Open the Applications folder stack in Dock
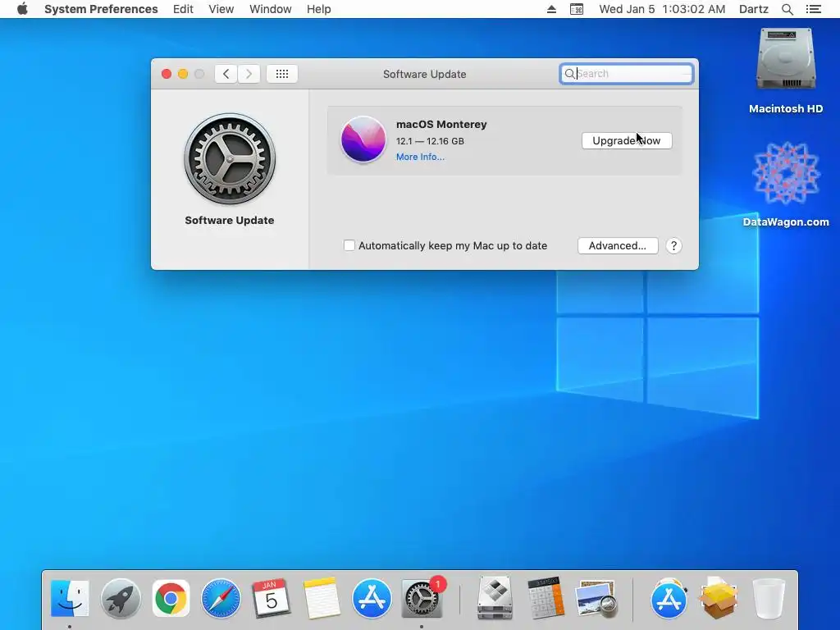 click(x=669, y=598)
